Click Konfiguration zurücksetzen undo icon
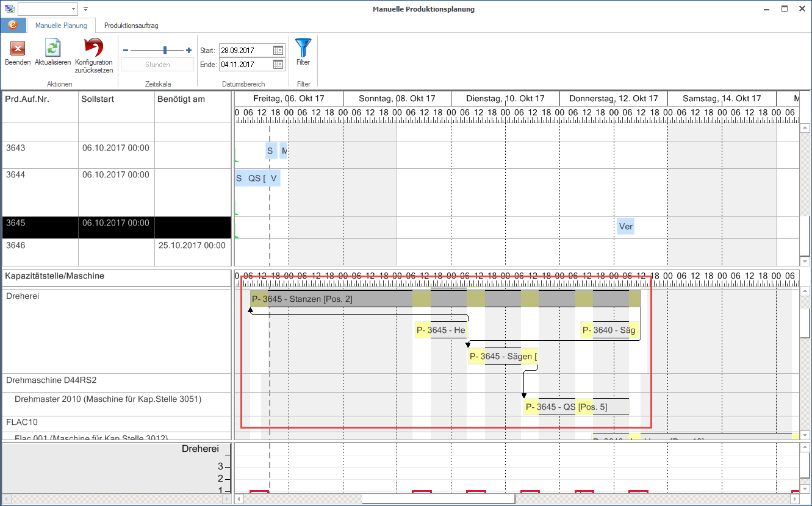812x506 pixels. click(x=93, y=48)
